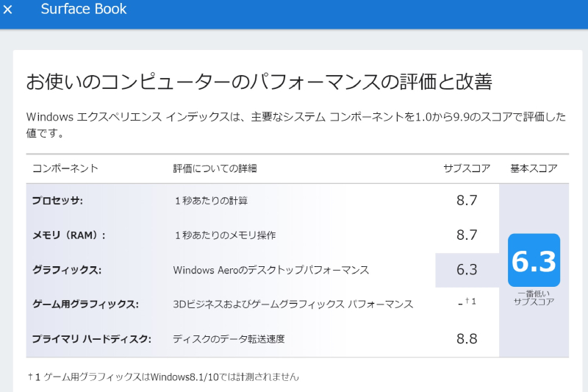Viewport: 588px width, 392px height.
Task: Click the ディスクのデータ転送速度 detail text
Action: coord(229,339)
